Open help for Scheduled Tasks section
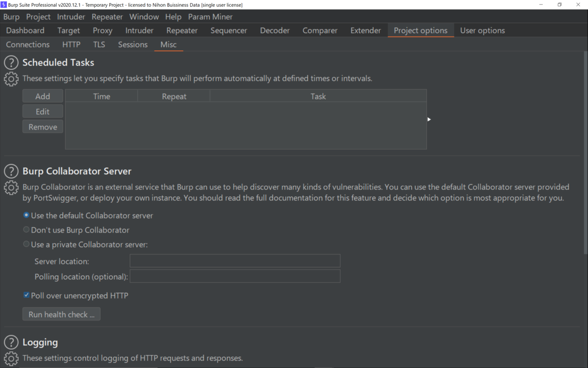Viewport: 588px width, 368px height. [x=11, y=63]
